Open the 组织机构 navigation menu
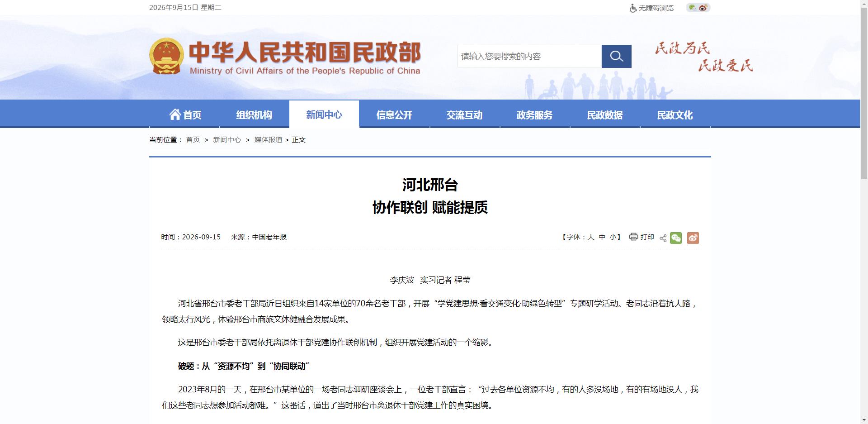This screenshot has height=424, width=868. tap(254, 115)
